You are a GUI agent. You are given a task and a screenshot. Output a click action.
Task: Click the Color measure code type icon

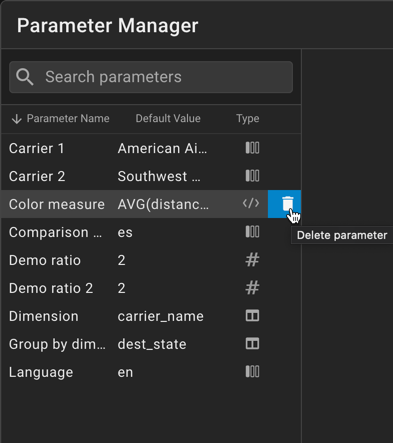click(251, 203)
